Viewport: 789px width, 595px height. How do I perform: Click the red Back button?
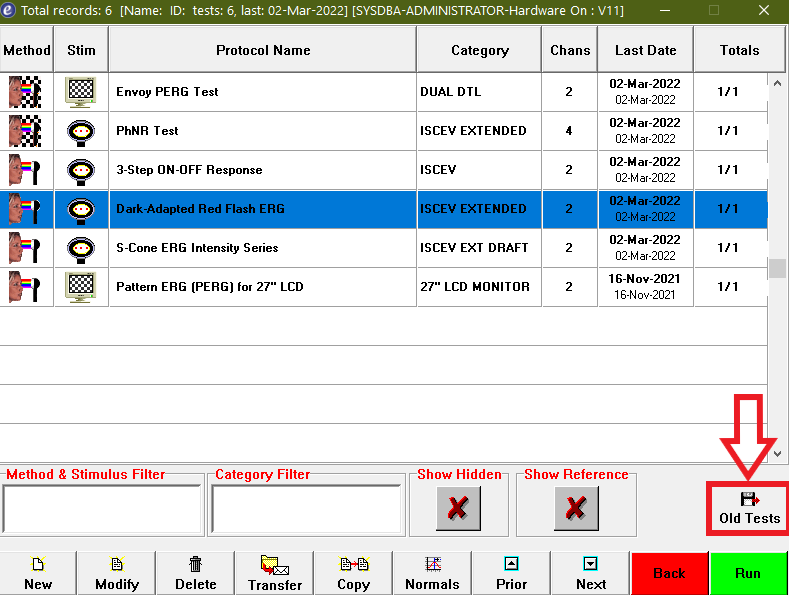click(669, 573)
